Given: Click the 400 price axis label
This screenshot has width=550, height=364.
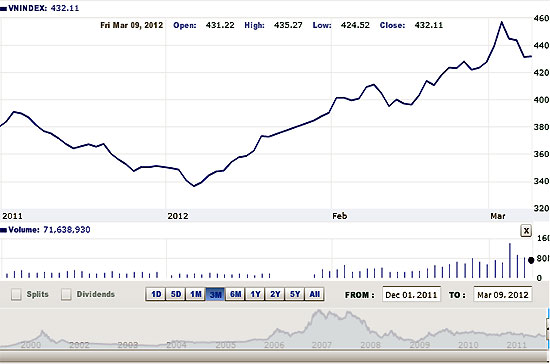Looking at the screenshot, I should click(x=542, y=100).
